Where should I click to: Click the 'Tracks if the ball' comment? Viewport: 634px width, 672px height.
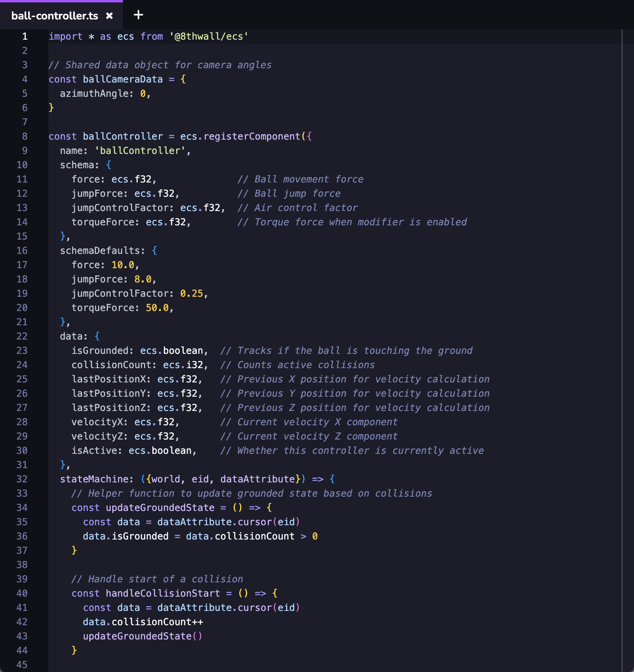point(346,351)
